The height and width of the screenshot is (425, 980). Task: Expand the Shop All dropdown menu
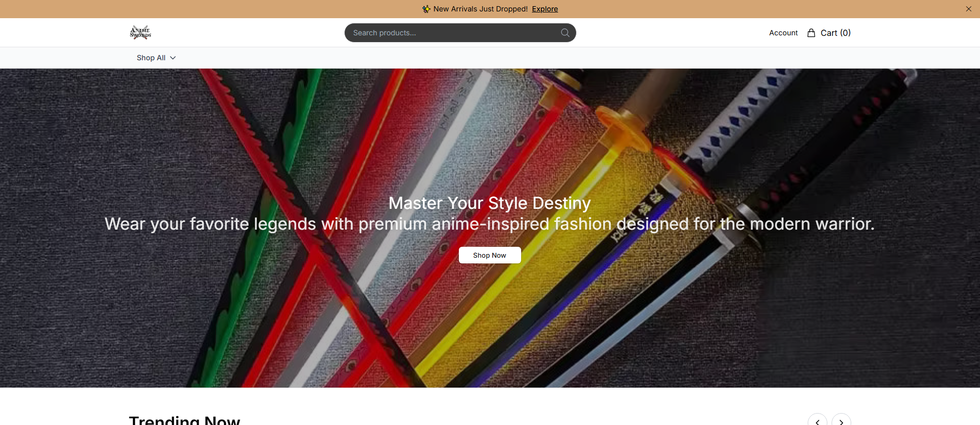[x=156, y=58]
